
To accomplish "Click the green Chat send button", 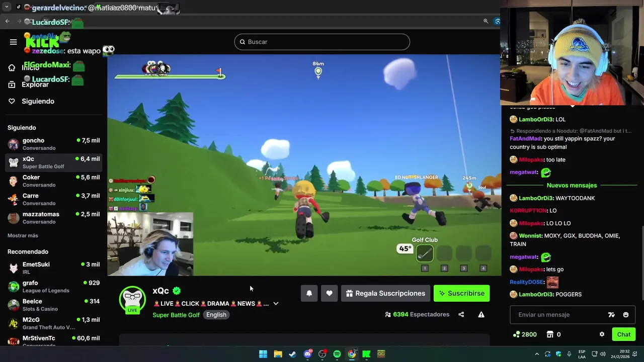I will pyautogui.click(x=624, y=334).
